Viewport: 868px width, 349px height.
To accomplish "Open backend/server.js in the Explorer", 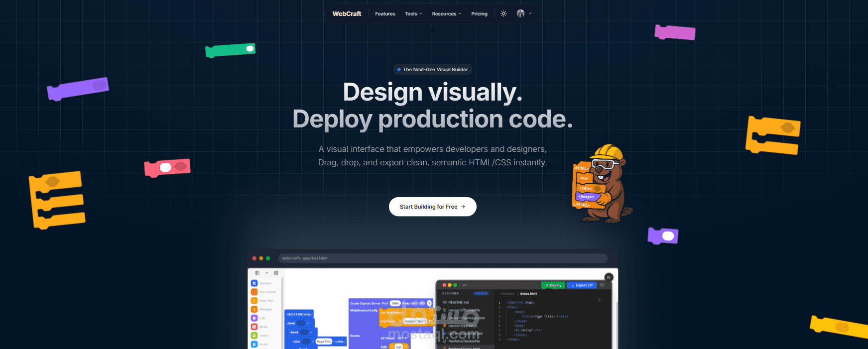I will [460, 326].
